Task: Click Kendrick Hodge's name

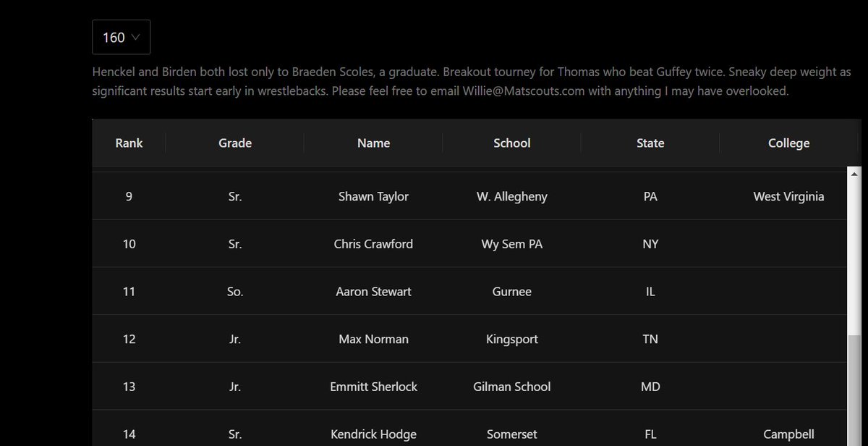Action: tap(373, 434)
